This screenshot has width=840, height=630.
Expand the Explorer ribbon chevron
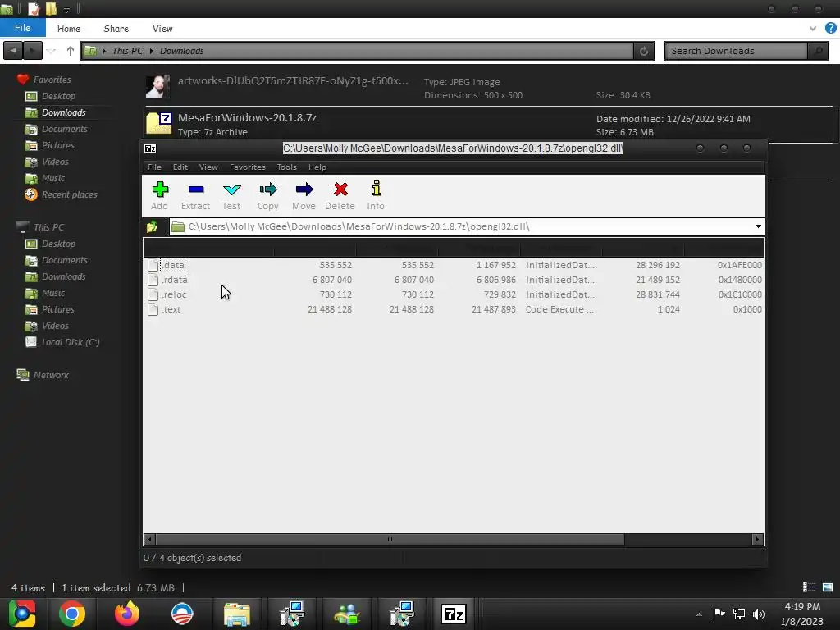coord(813,29)
